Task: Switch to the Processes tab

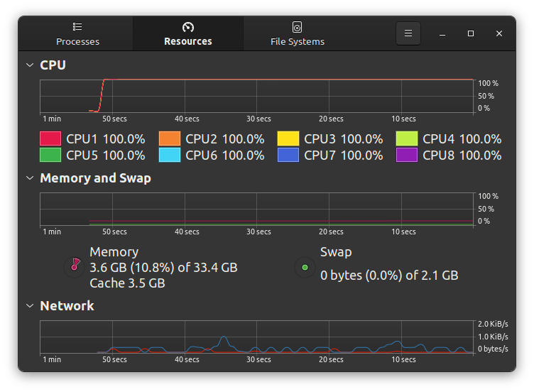Action: coord(77,33)
